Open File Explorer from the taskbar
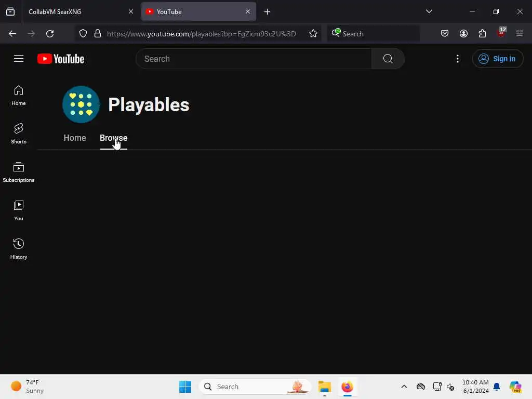 pos(324,387)
